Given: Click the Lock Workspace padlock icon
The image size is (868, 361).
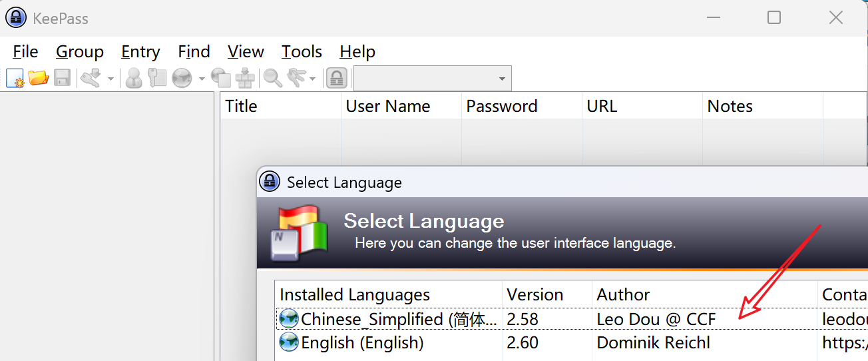Looking at the screenshot, I should tap(337, 78).
